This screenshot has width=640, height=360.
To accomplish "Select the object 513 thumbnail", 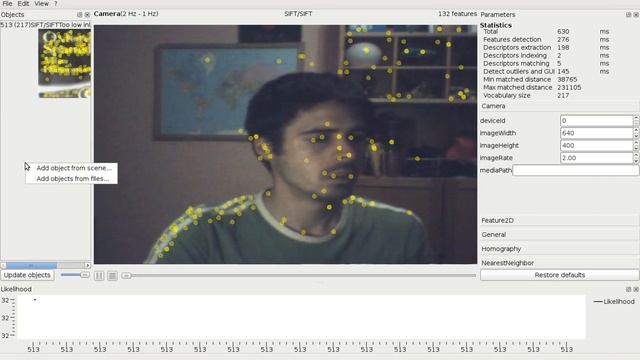I will [x=64, y=63].
